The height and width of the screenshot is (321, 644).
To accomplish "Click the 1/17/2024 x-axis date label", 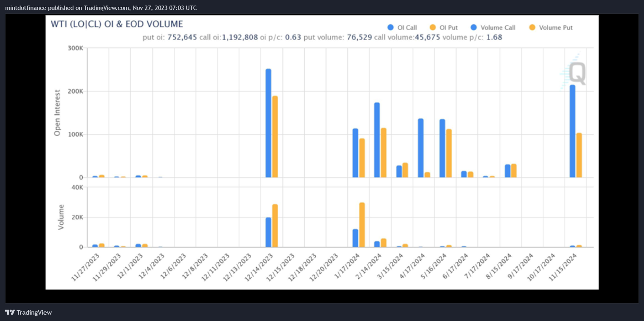I will coord(347,266).
